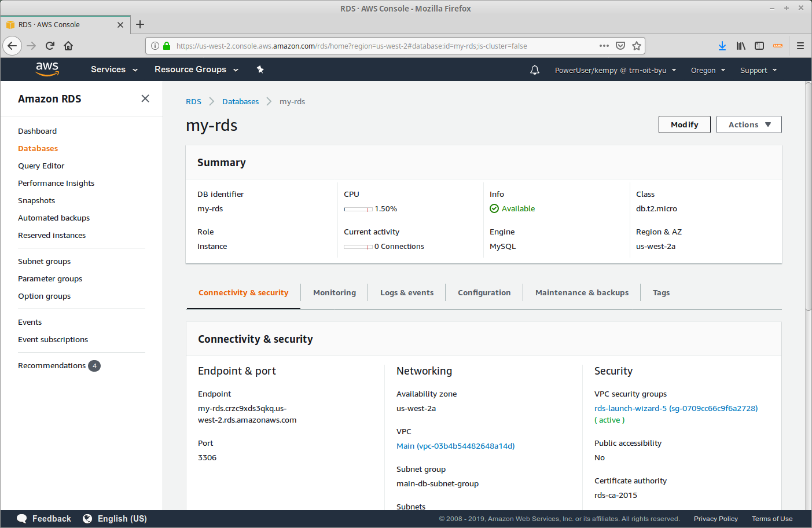Click the Connections activity bar
Viewport: 812px width, 528px height.
pyautogui.click(x=358, y=247)
